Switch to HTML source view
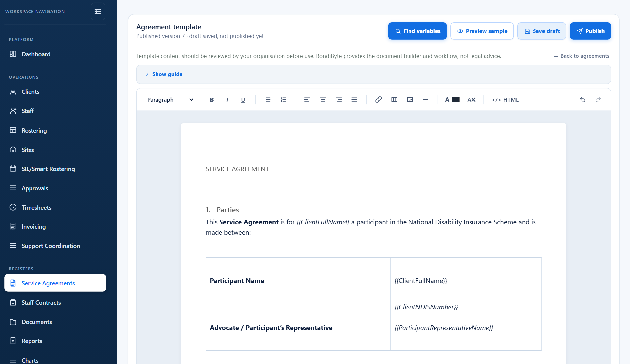Viewport: 630px width, 364px height. 505,100
